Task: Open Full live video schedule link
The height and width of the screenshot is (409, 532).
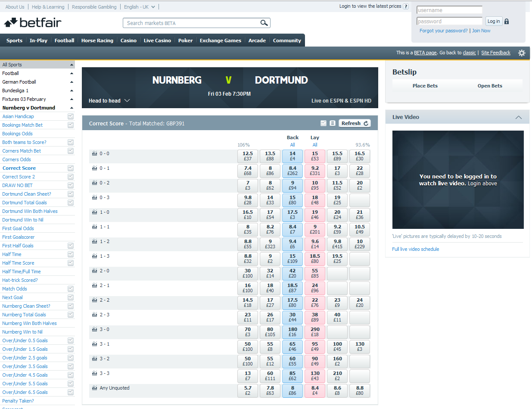Action: pos(416,249)
